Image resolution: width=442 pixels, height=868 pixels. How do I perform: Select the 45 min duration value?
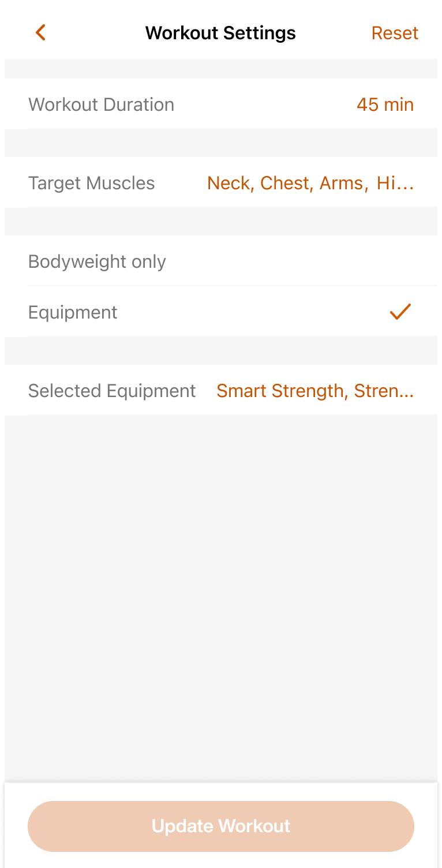pos(385,104)
